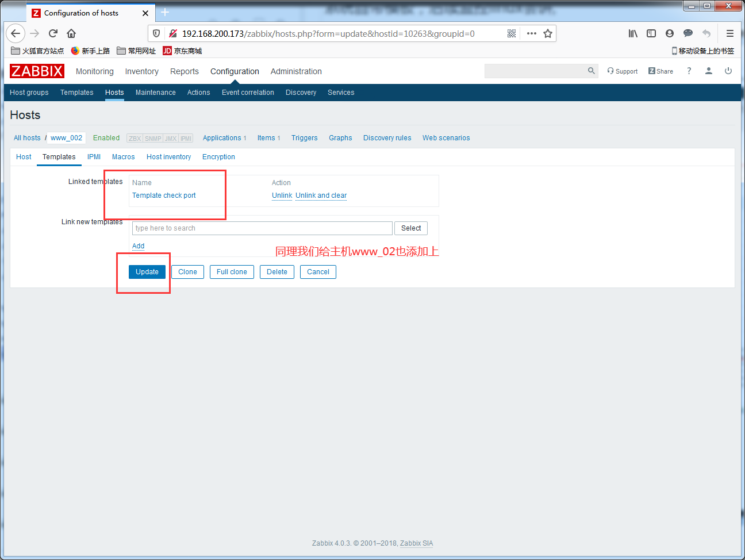Image resolution: width=745 pixels, height=560 pixels.
Task: Click the Delete host button
Action: [x=277, y=272]
